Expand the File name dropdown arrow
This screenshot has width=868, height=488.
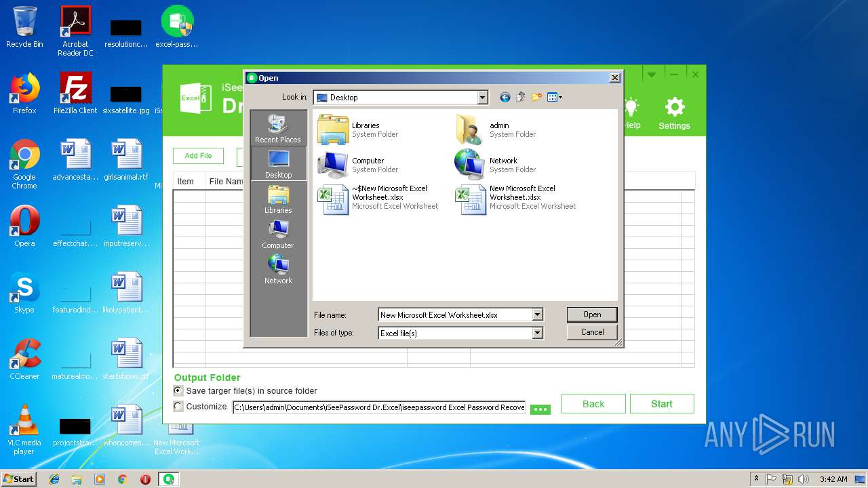[x=537, y=314]
